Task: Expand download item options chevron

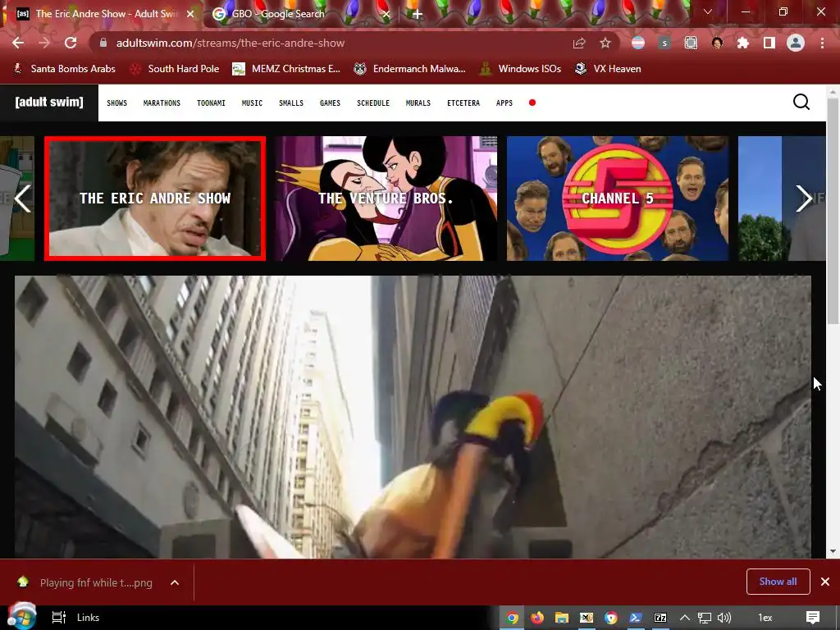Action: (x=175, y=582)
